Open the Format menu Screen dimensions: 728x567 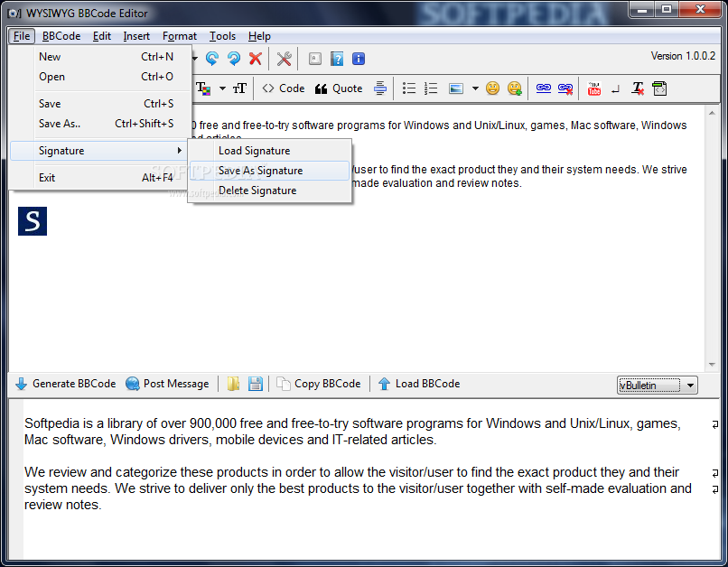[179, 36]
